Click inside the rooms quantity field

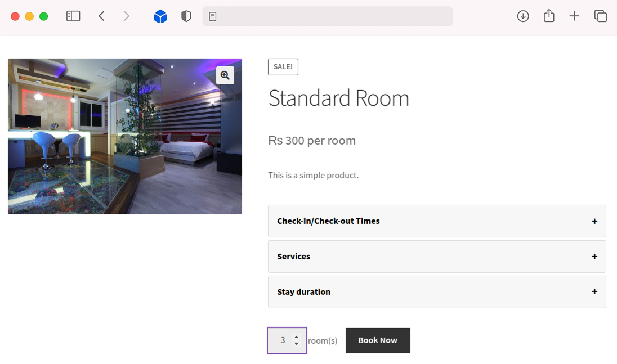coord(282,340)
